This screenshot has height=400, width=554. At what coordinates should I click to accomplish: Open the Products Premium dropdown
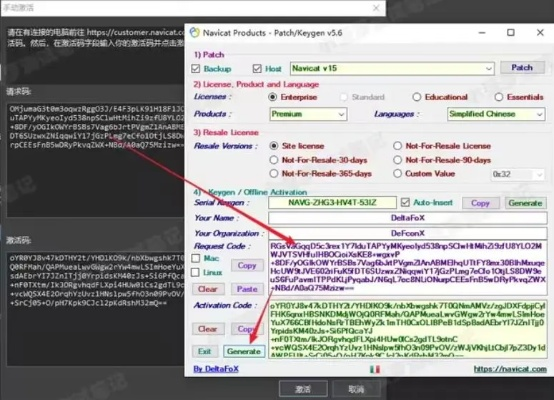308,114
